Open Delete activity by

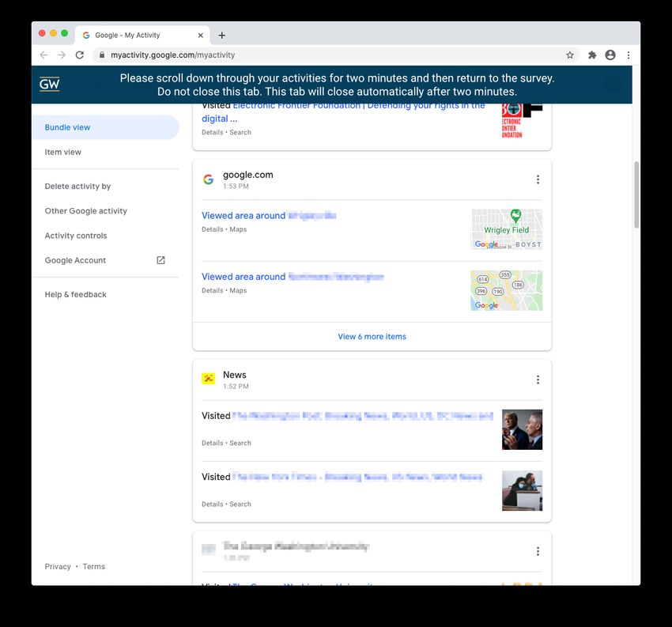77,187
